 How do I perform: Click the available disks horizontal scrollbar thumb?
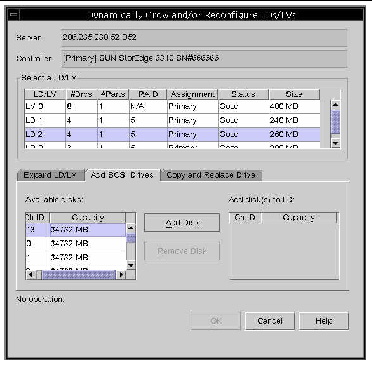point(79,275)
